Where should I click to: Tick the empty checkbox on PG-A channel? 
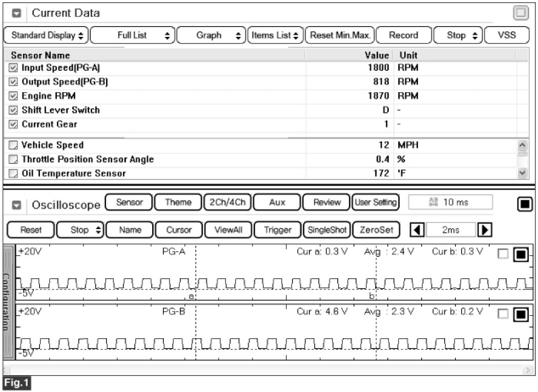503,255
